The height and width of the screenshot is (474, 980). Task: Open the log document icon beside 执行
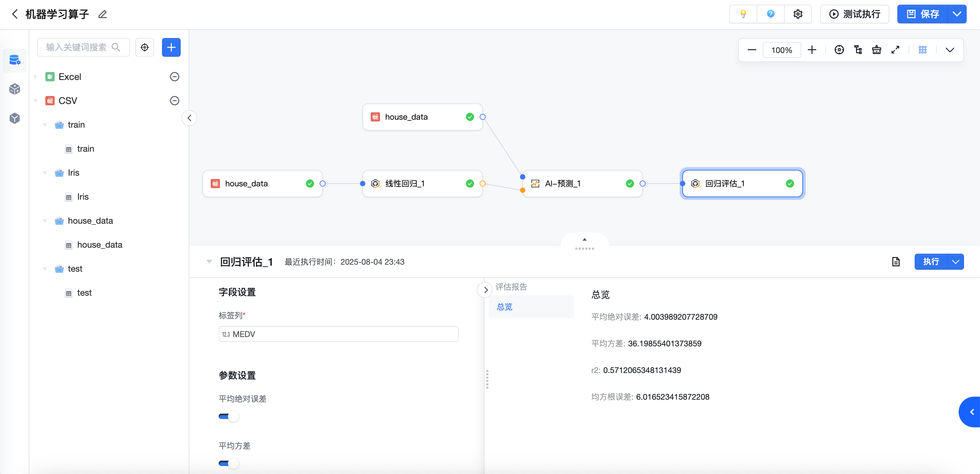pos(896,262)
